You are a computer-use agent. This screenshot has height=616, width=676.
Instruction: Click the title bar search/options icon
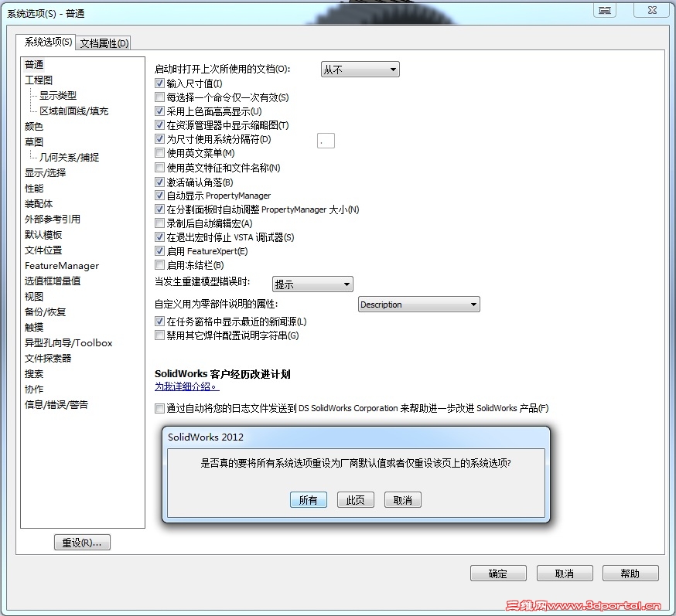click(x=604, y=10)
